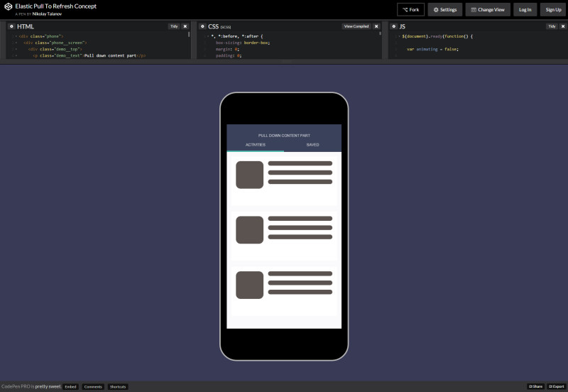The width and height of the screenshot is (568, 392).
Task: Click the CodePen logo icon
Action: [9, 9]
